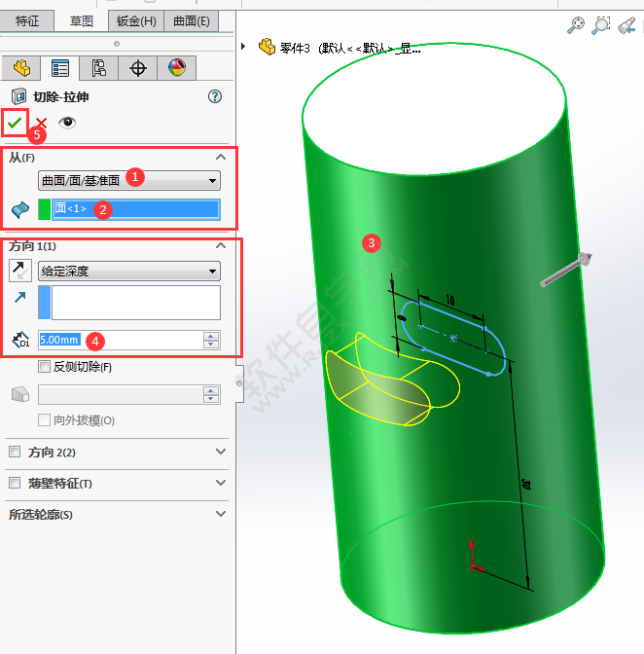This screenshot has width=644, height=654.
Task: Open the ConfigurationManager tab icon
Action: (99, 68)
